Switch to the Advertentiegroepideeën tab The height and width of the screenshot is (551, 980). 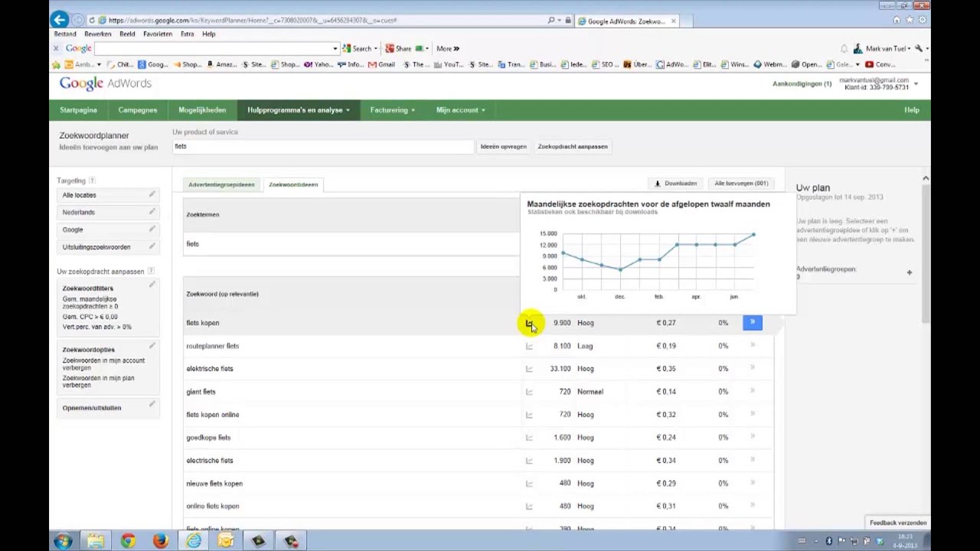pyautogui.click(x=221, y=184)
